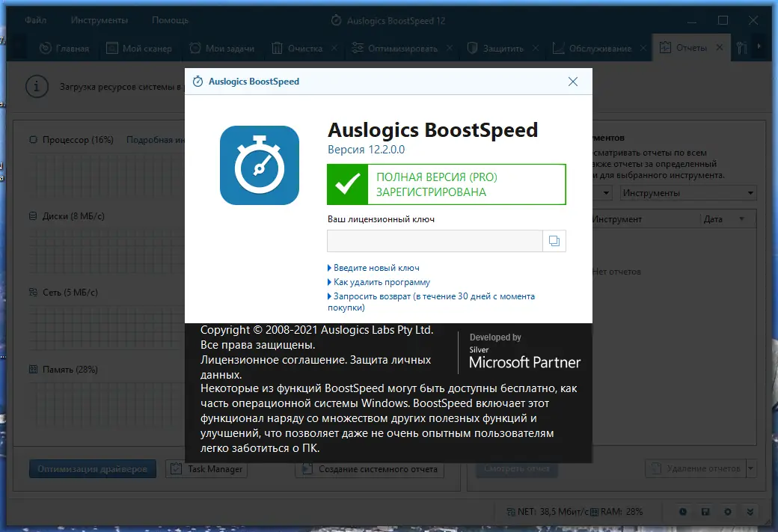
Task: Expand the double-chevron status bar arrow
Action: 750,512
